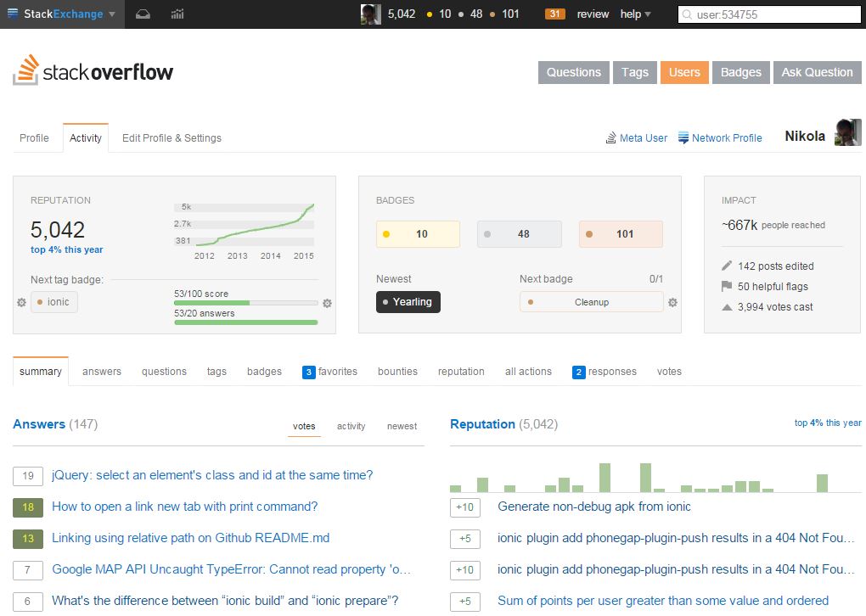The image size is (866, 616).
Task: Open the review queue link
Action: [x=593, y=14]
